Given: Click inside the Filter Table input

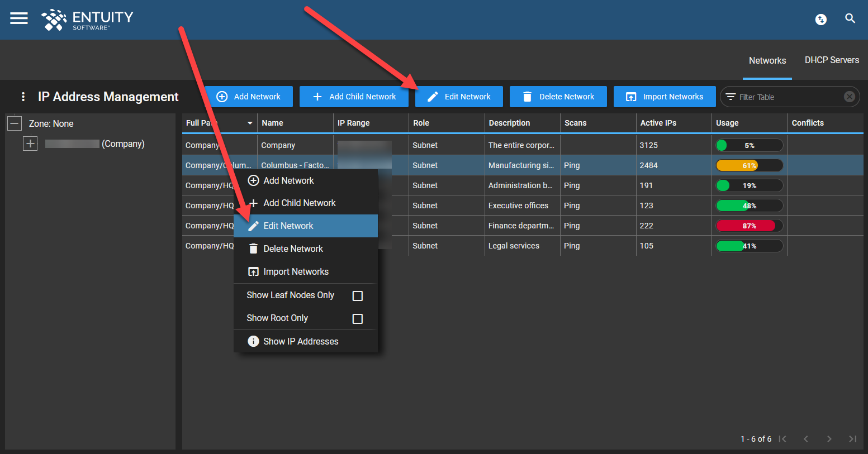Looking at the screenshot, I should [789, 97].
